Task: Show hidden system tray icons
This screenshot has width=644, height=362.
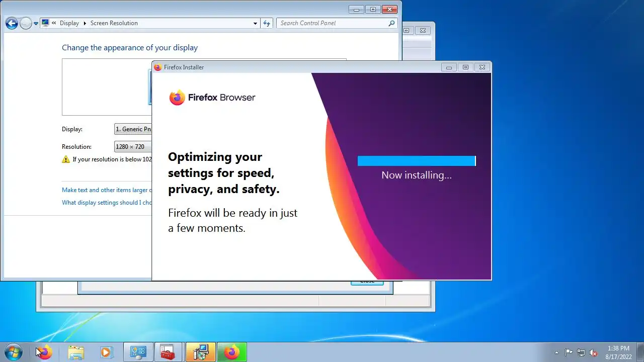Action: (x=556, y=352)
